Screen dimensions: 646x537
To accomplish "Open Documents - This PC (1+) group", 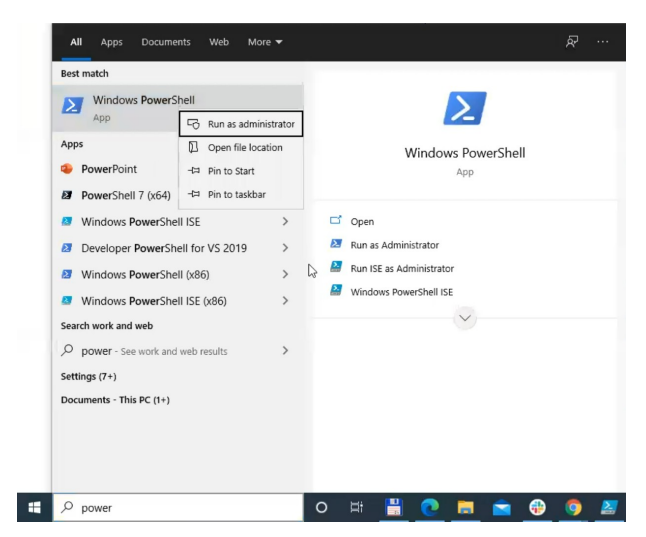I will (115, 400).
